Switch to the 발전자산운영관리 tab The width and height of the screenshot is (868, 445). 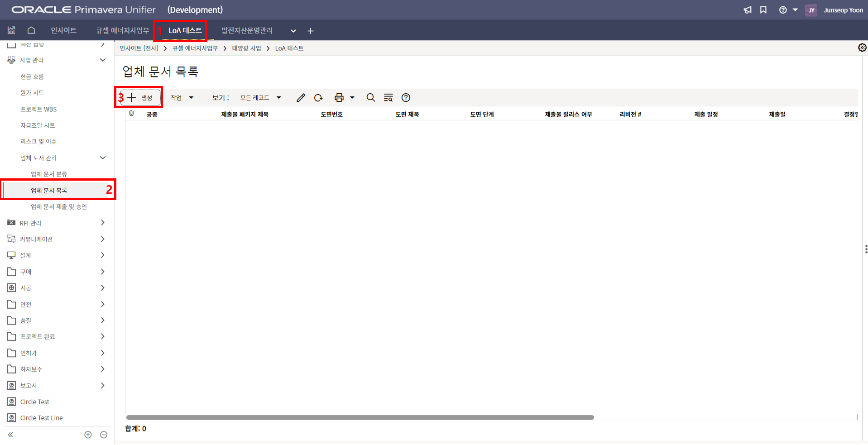[x=247, y=30]
